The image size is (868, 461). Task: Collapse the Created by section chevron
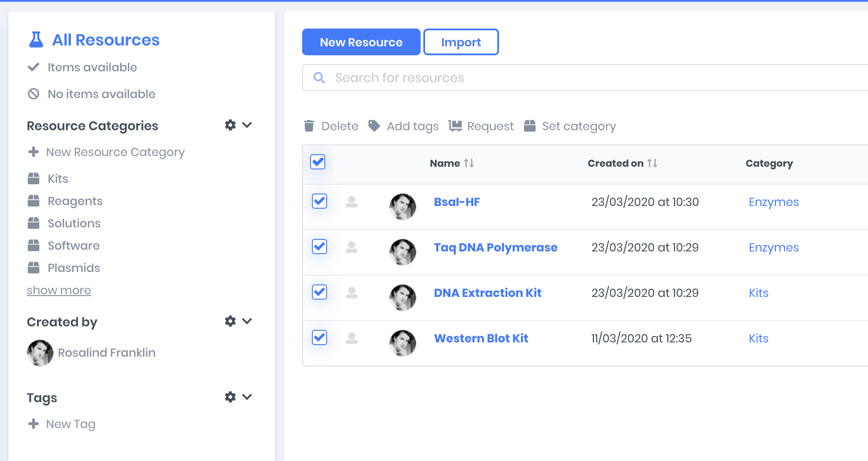pos(247,321)
